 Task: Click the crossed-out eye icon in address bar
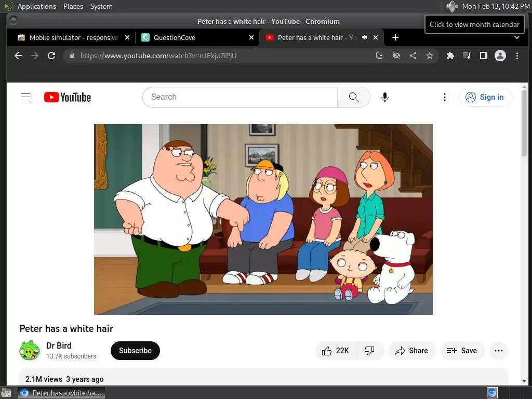coord(396,56)
